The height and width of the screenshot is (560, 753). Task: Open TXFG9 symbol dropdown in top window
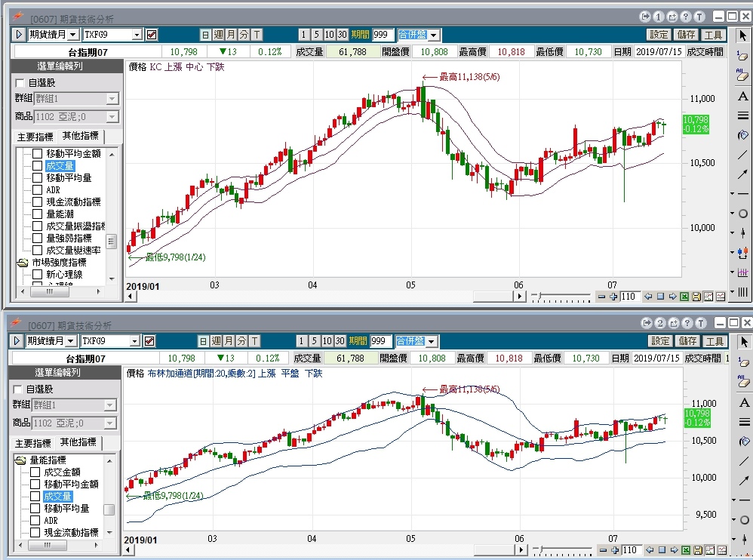click(137, 35)
